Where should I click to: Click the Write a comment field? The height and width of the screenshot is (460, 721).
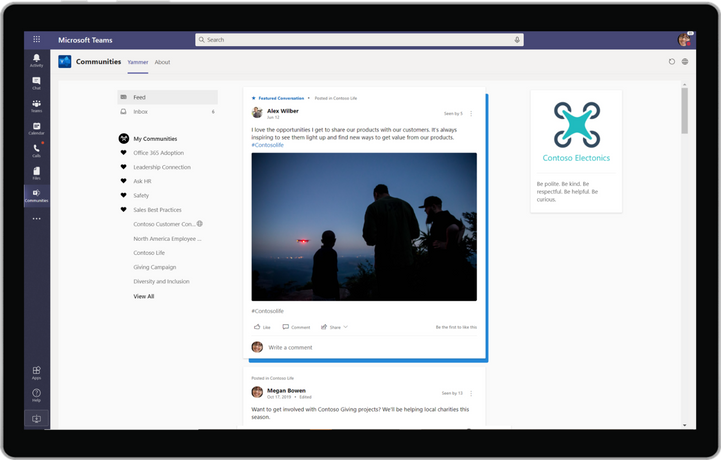pos(290,347)
